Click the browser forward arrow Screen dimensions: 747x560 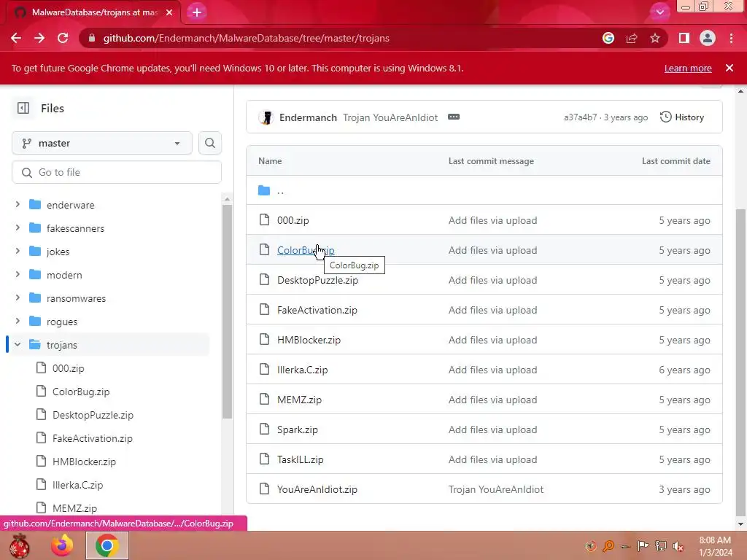(39, 38)
